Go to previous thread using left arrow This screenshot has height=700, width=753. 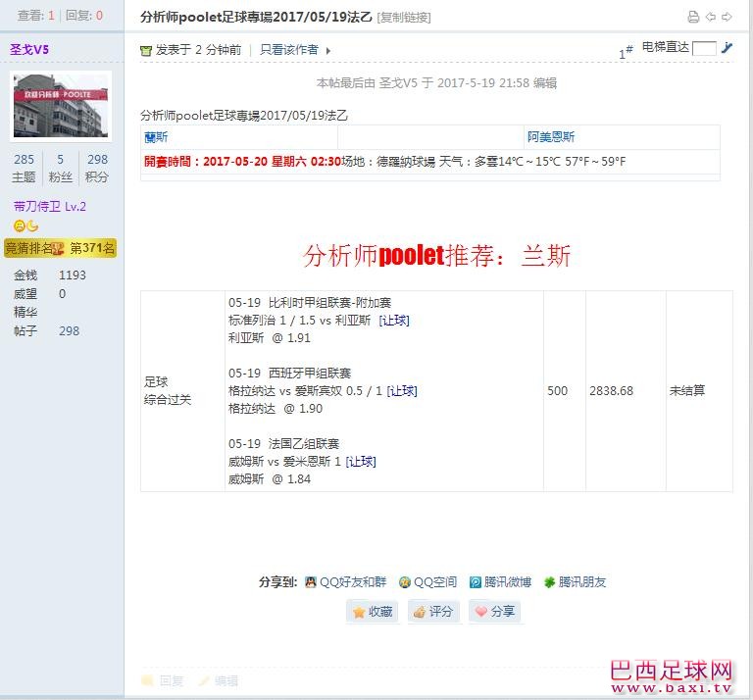711,17
